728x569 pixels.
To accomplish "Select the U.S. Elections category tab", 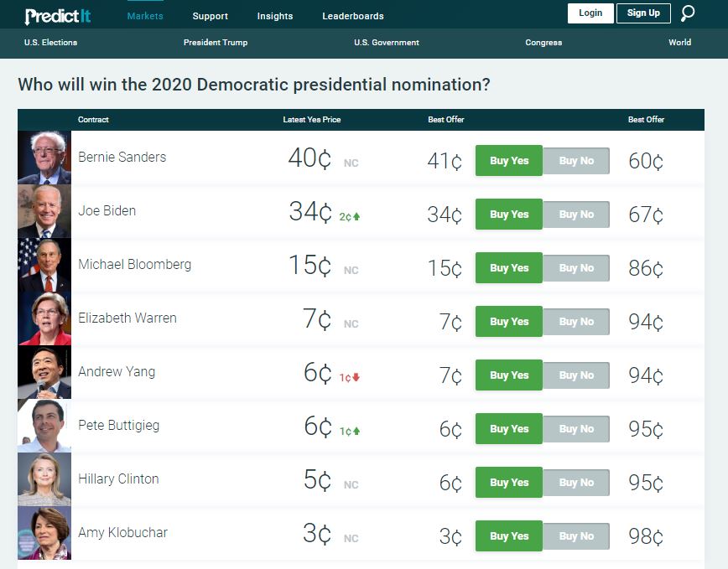I will coord(50,43).
